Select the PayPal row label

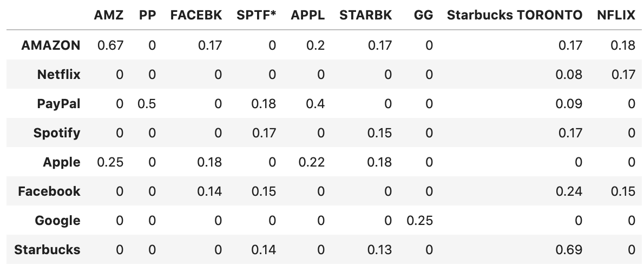[59, 103]
